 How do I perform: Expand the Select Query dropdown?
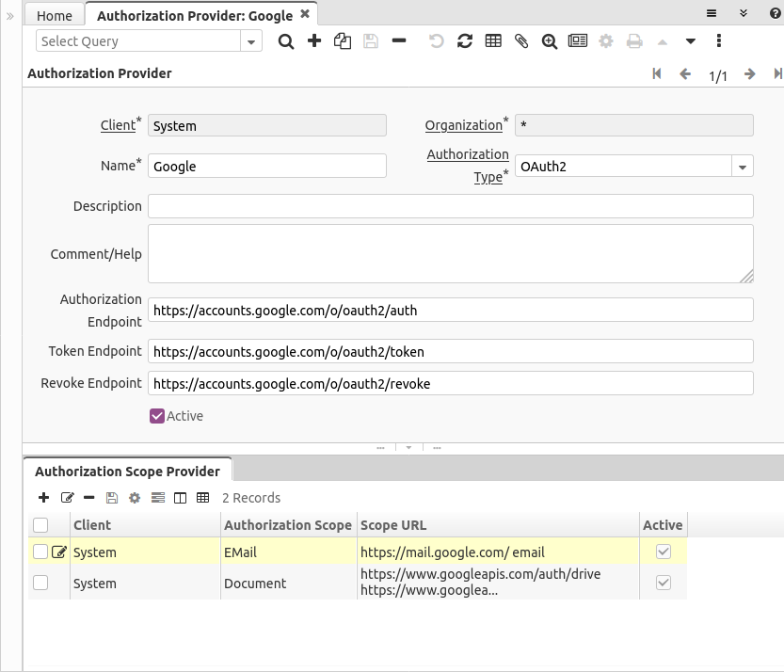pos(249,41)
